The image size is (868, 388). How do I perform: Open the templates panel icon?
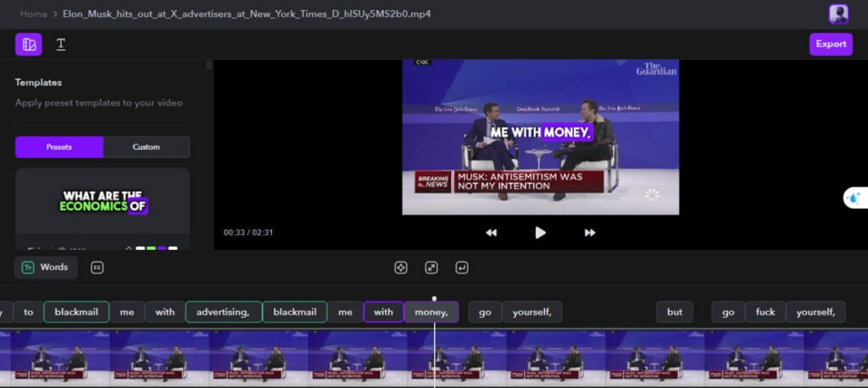pyautogui.click(x=28, y=44)
